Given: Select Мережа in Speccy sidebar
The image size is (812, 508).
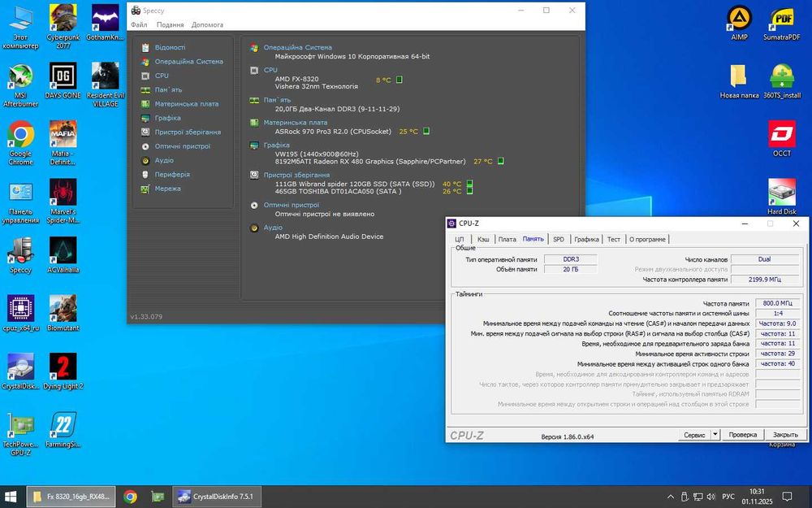Looking at the screenshot, I should (x=167, y=189).
